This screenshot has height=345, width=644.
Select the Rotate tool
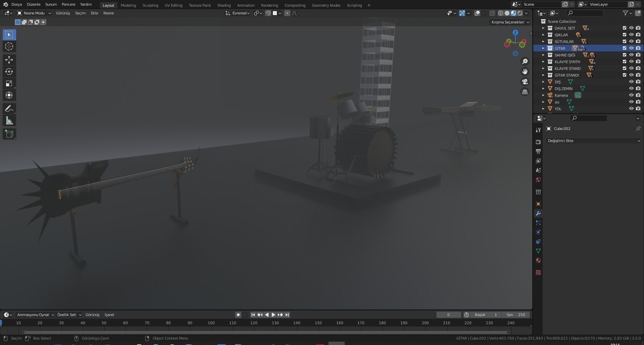(9, 72)
